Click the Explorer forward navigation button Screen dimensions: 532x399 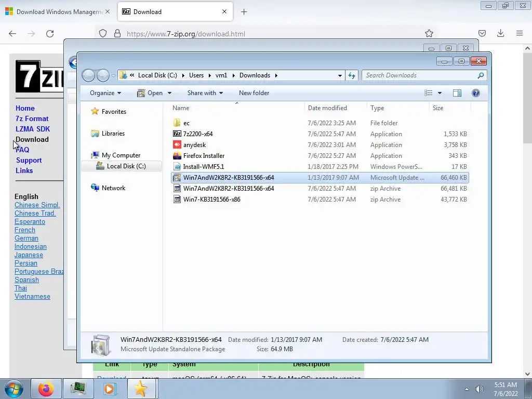point(103,75)
